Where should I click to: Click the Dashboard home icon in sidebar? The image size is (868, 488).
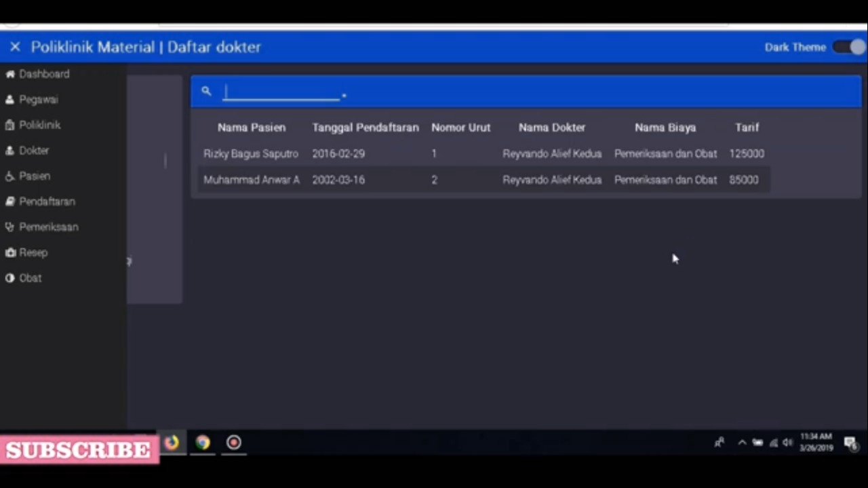(x=10, y=74)
